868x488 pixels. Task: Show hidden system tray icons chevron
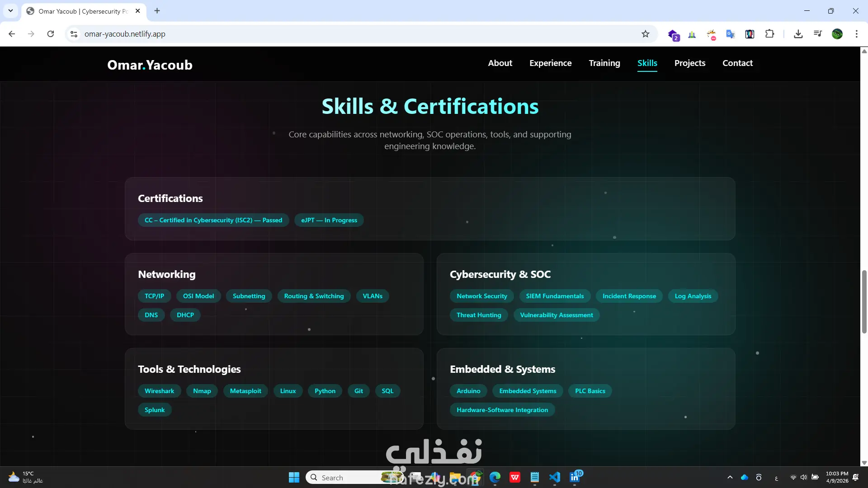point(730,478)
